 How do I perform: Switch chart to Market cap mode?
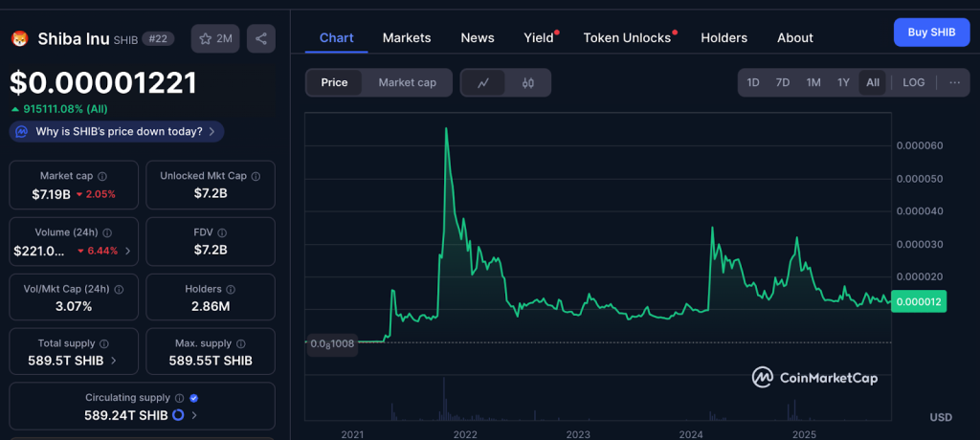(407, 83)
